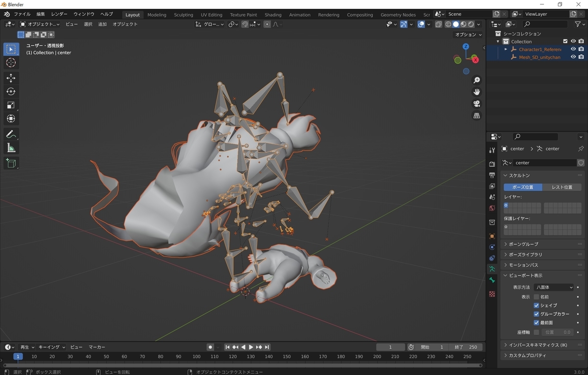588x375 pixels.
Task: Toggle snapping magnet in header
Action: [x=245, y=24]
